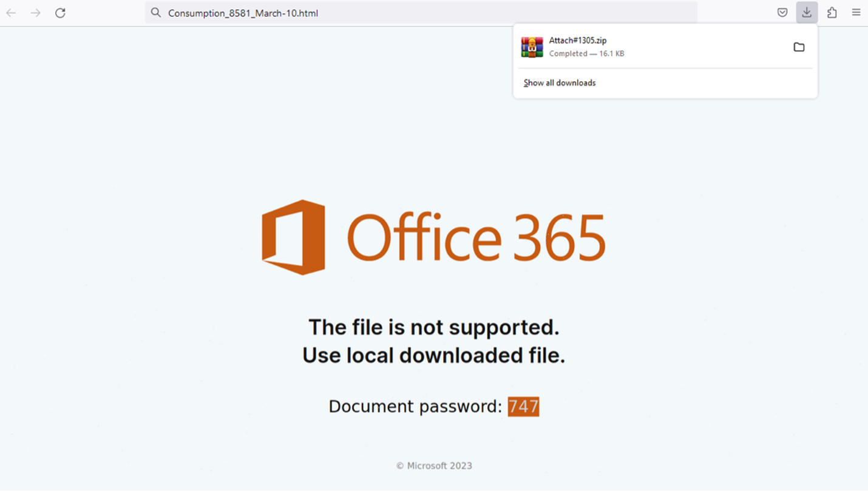Click the 'Use local downloaded file.' line
Image resolution: width=868 pixels, height=493 pixels.
coord(434,355)
